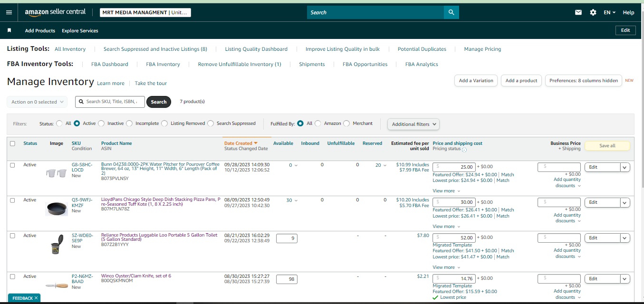Expand View more under Bunn pitcher price
Screen dimensions: 644x304
[446, 191]
